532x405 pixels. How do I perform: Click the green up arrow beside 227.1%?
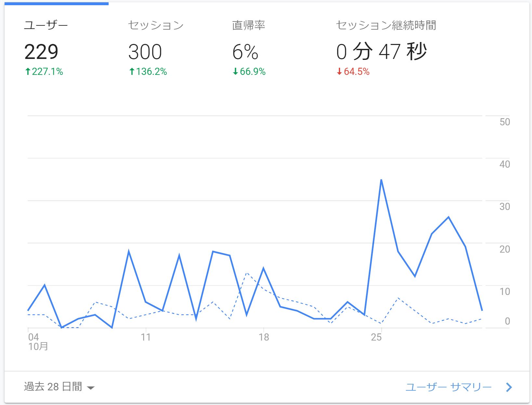28,71
